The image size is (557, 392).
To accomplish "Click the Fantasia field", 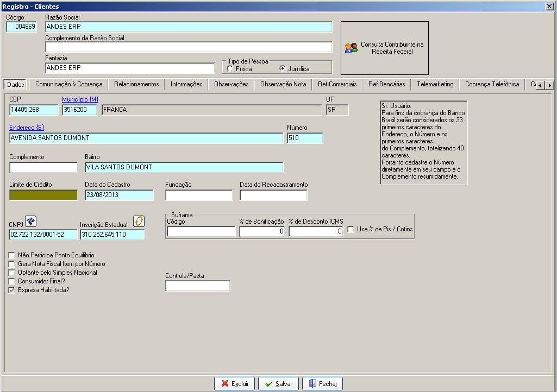I will click(x=130, y=68).
